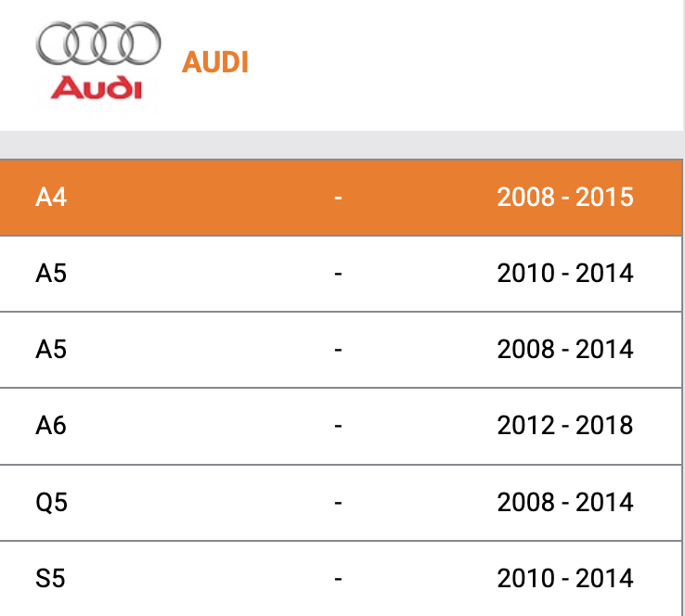Click the A4 model name
This screenshot has width=685, height=616.
point(51,198)
